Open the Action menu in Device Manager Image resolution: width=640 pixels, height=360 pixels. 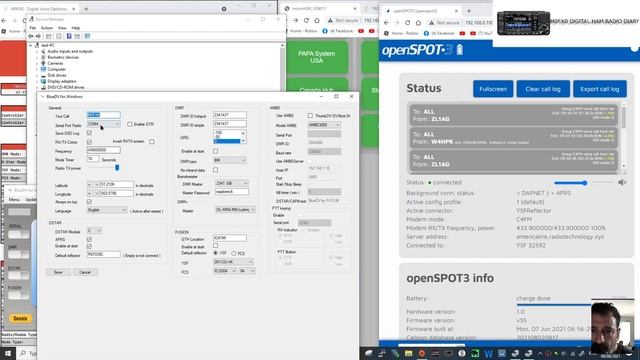point(47,28)
